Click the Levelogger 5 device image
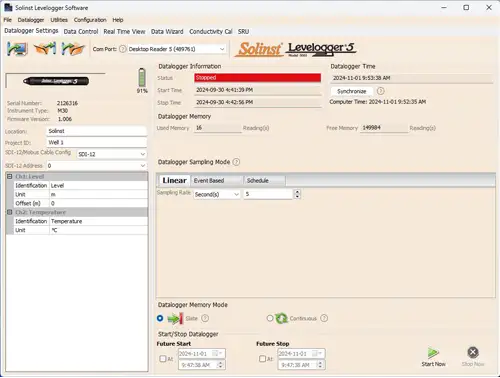 coord(56,81)
